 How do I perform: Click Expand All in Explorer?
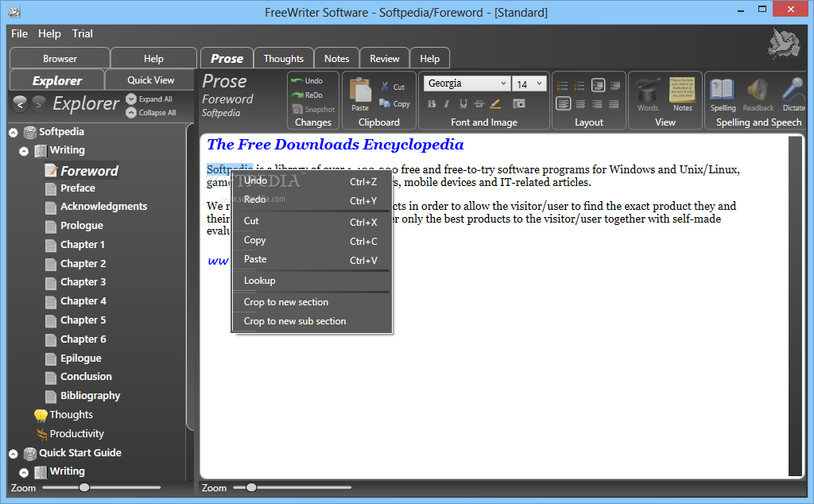(149, 99)
